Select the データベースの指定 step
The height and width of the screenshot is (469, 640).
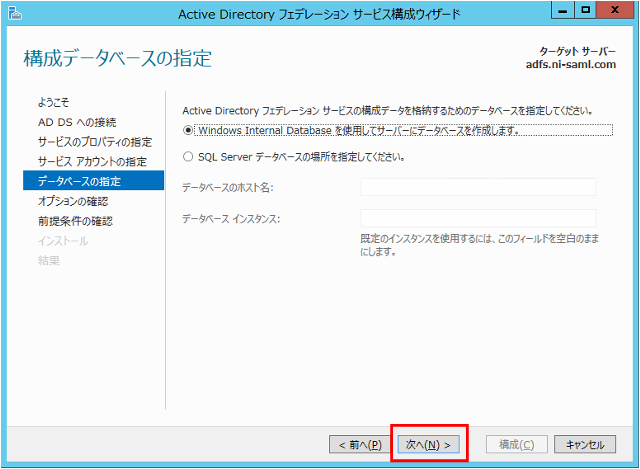pos(93,180)
